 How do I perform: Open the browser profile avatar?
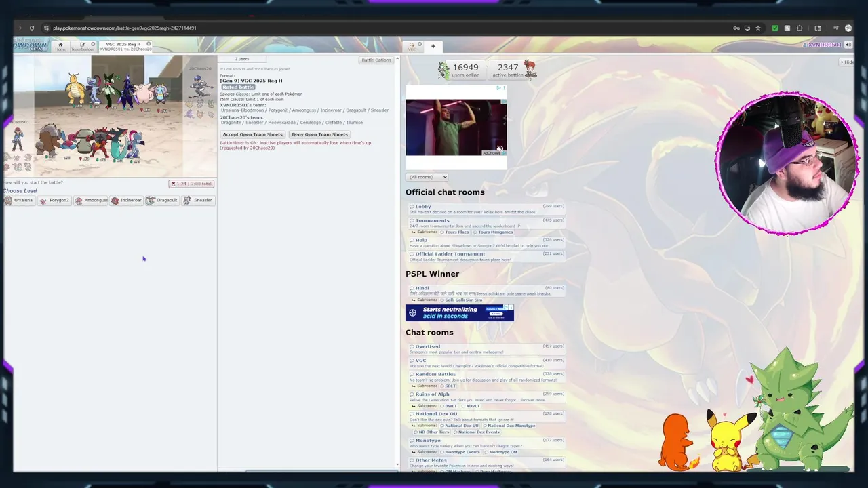pyautogui.click(x=848, y=28)
